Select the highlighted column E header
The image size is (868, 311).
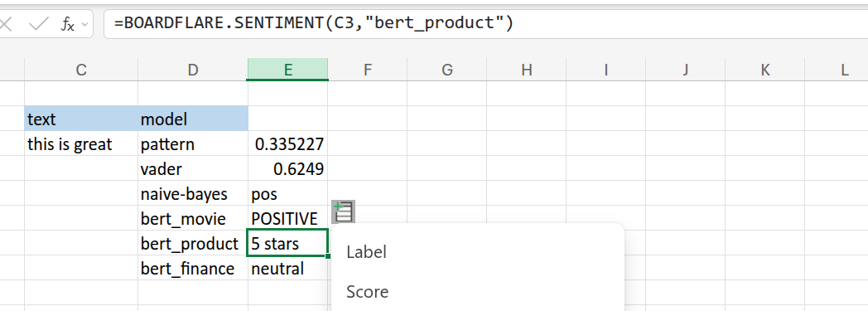click(x=288, y=70)
